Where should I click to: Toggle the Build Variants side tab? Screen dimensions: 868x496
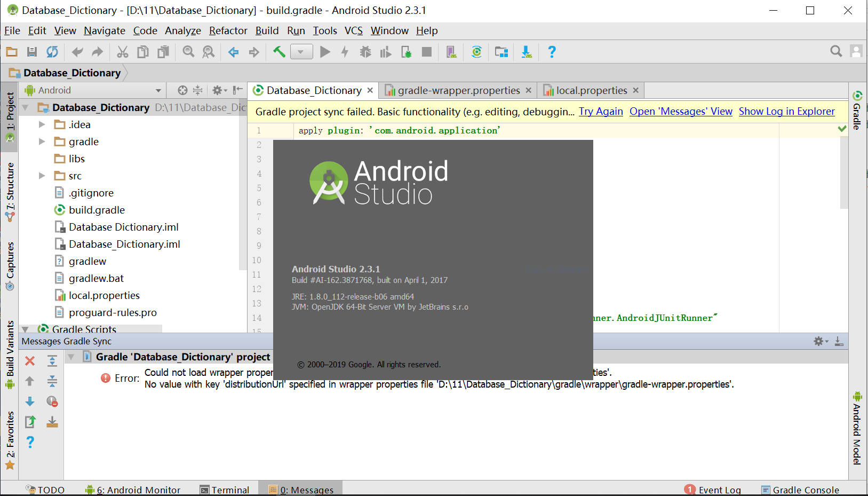click(x=10, y=355)
